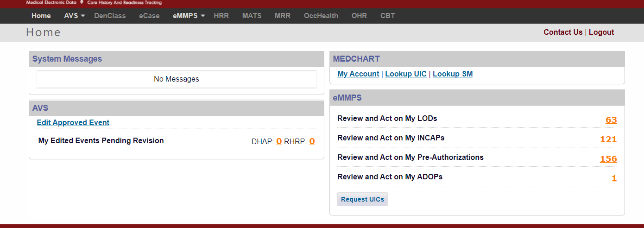644x228 pixels.
Task: Go to the Home menu item
Action: point(41,16)
